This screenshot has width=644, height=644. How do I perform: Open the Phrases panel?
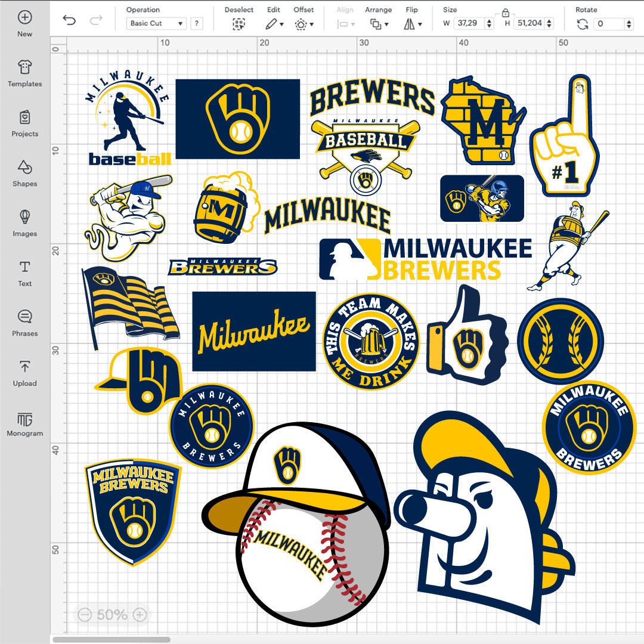(24, 323)
